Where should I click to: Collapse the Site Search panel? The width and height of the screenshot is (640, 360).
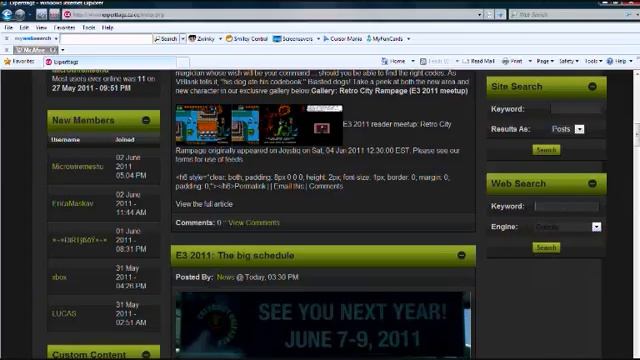tap(592, 87)
